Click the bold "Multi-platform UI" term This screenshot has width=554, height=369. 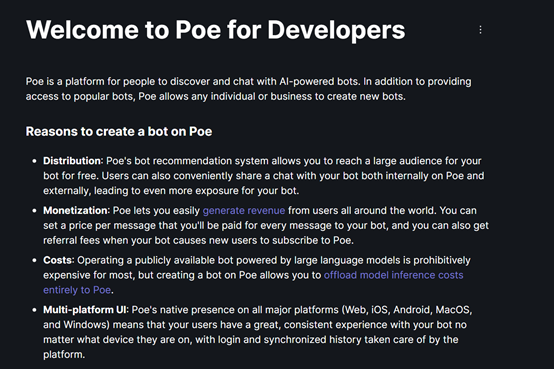[85, 310]
